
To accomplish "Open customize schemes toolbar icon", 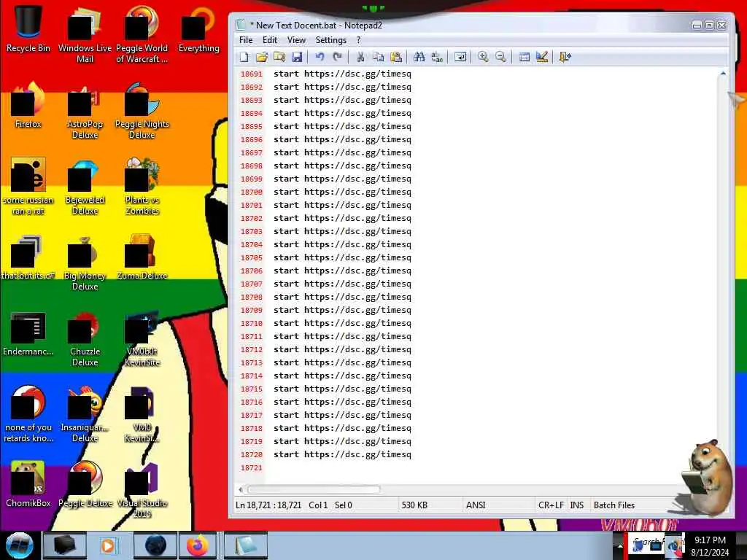I will 542,57.
